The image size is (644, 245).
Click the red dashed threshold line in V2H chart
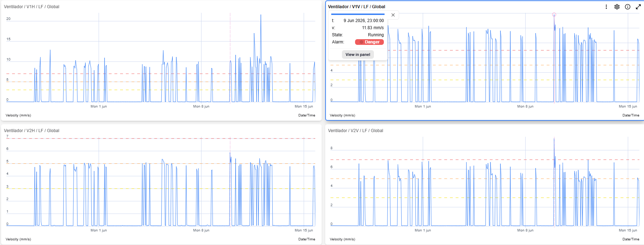(161, 139)
